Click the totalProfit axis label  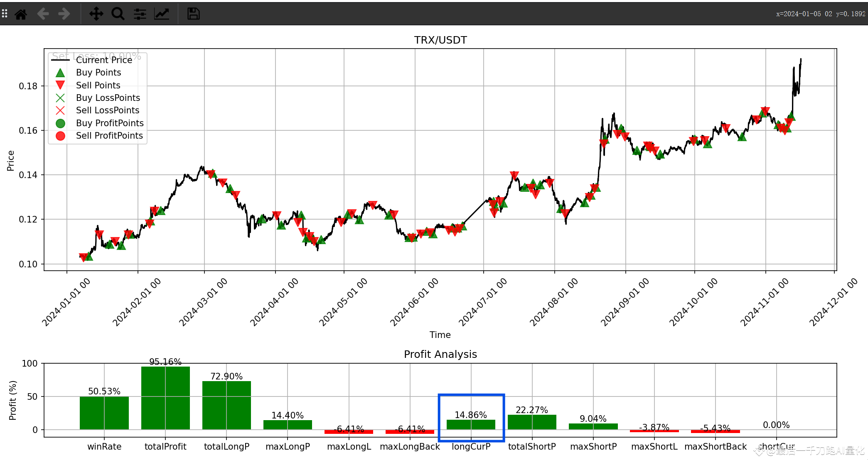165,447
